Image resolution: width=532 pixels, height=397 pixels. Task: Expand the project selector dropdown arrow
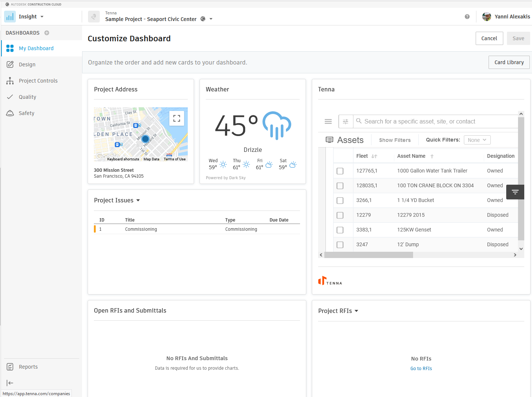coord(211,19)
